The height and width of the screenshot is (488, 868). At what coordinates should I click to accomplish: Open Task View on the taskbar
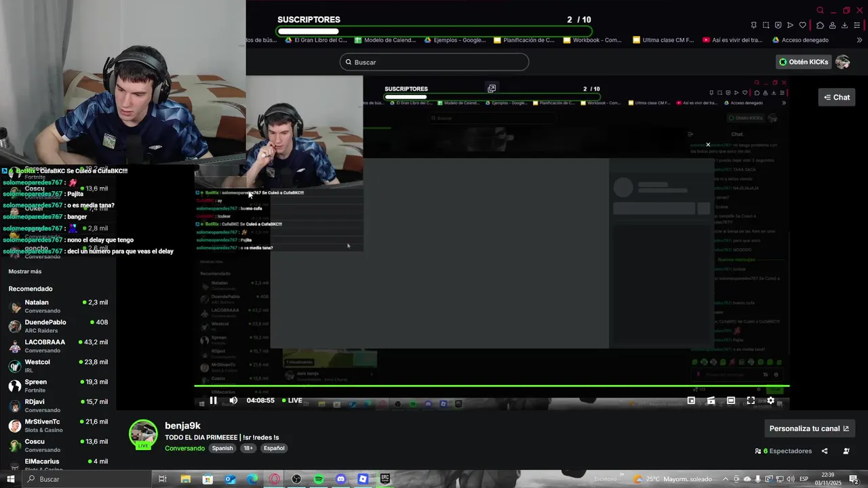[163, 479]
